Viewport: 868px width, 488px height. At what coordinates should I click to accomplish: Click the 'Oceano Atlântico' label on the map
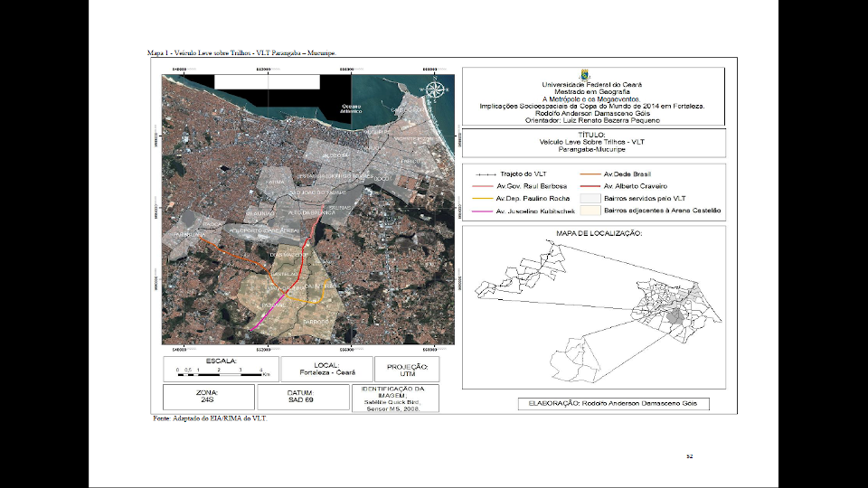click(x=351, y=108)
